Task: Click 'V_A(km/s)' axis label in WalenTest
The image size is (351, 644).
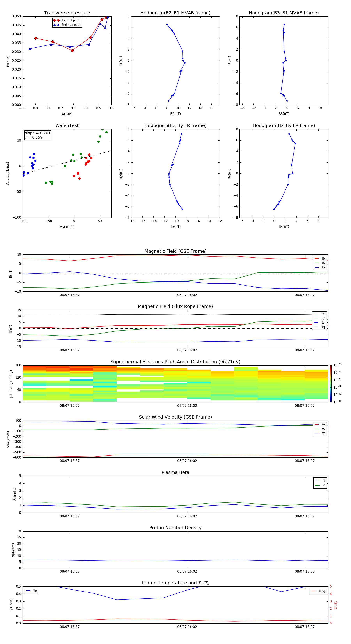Action: [x=67, y=227]
